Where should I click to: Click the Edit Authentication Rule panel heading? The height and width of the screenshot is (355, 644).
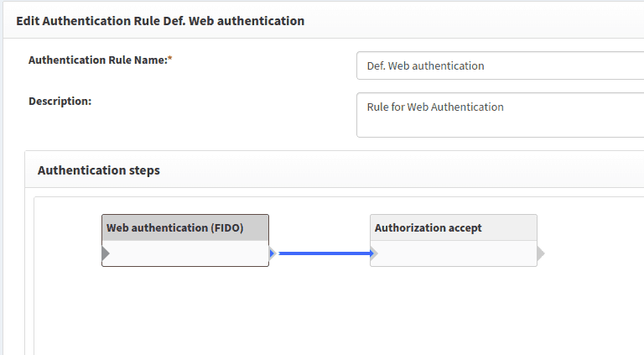[x=160, y=20]
